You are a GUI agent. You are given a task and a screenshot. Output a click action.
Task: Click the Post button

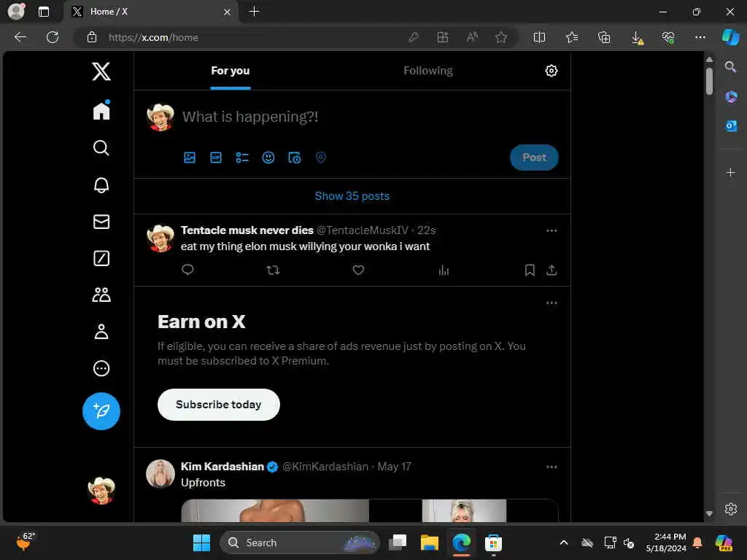[534, 157]
